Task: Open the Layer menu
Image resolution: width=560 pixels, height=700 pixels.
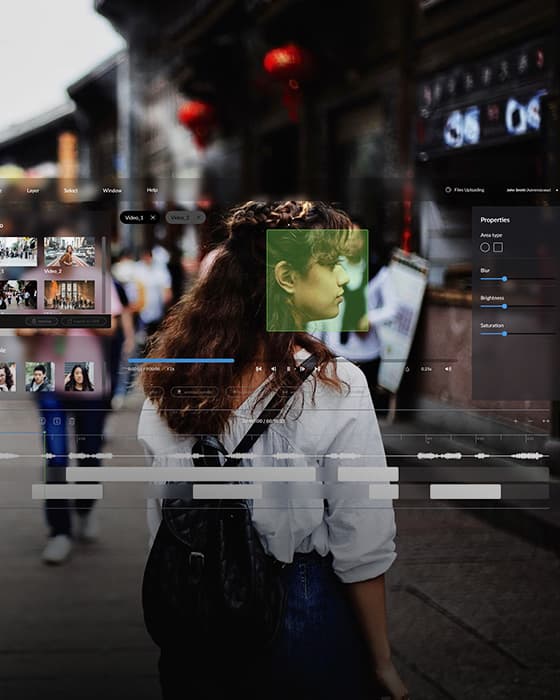Action: coord(33,191)
